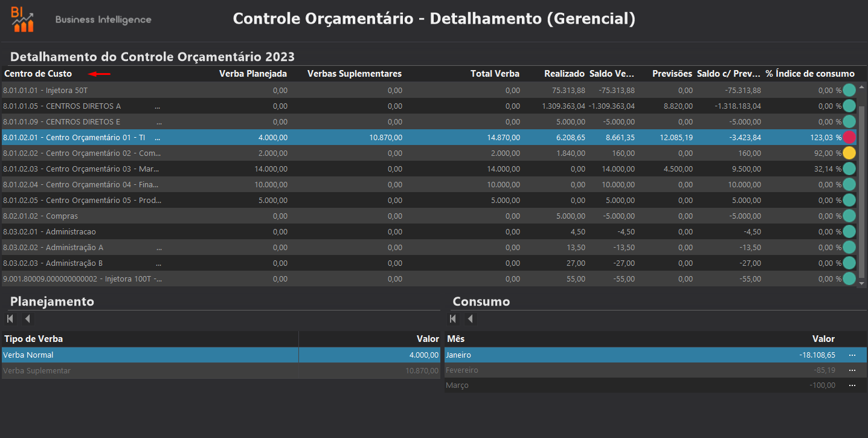Select Verba Suplementar in Planejamento table
The width and height of the screenshot is (868, 438).
(x=221, y=370)
